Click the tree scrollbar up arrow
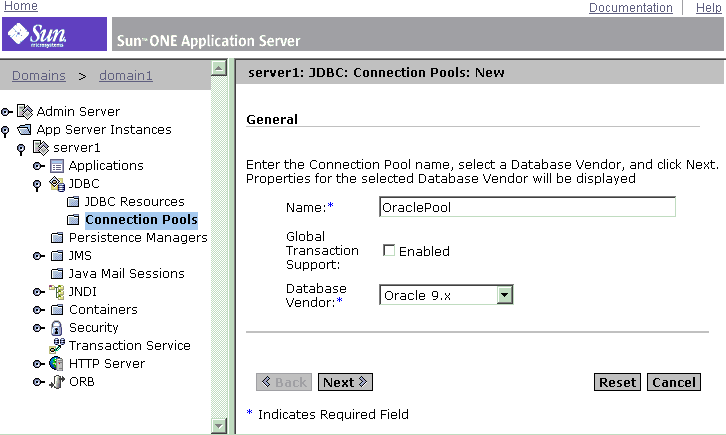 coord(219,68)
